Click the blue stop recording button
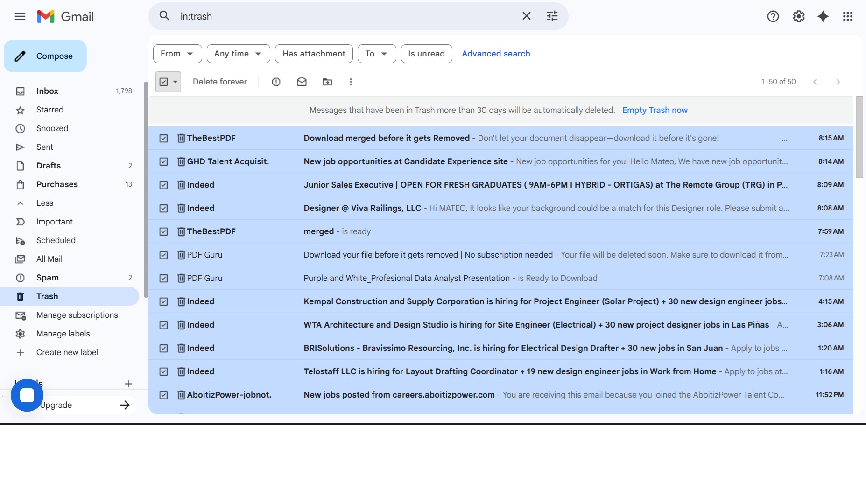The height and width of the screenshot is (504, 866). coord(27,395)
